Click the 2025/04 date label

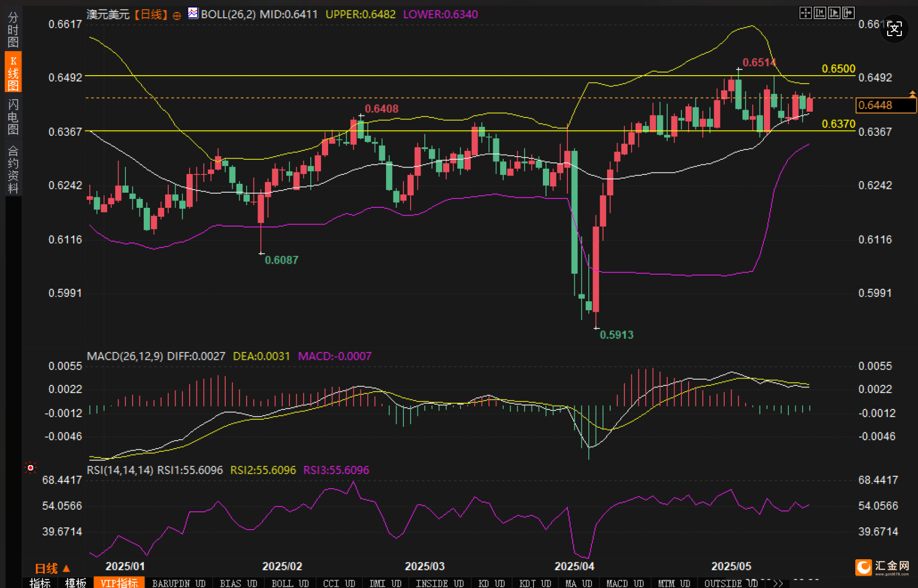(574, 566)
